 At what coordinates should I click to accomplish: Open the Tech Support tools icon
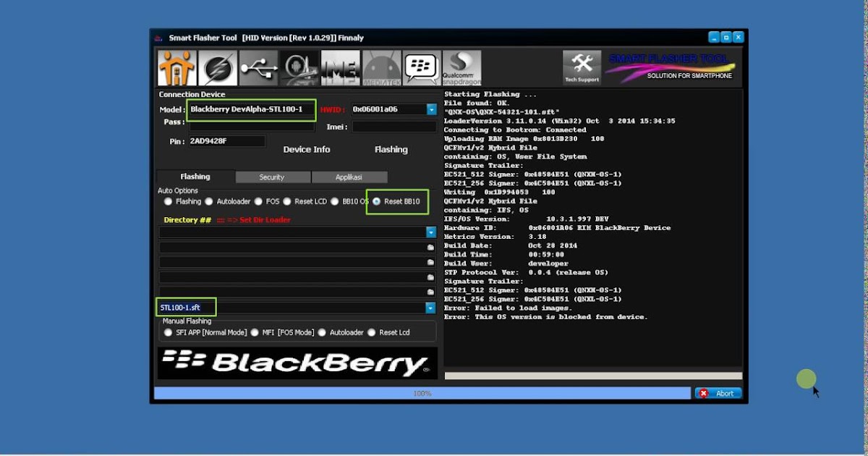(581, 66)
